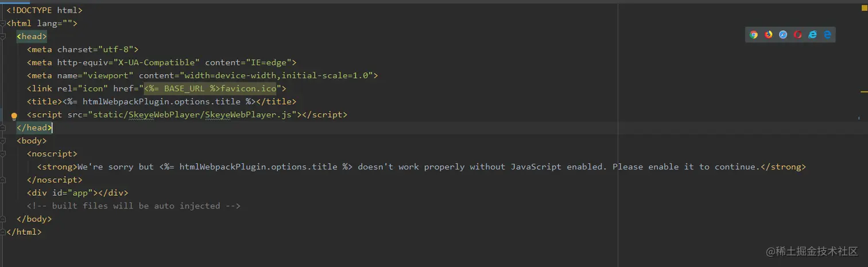The image size is (868, 267).
Task: Click the yellow lightbulb intention icon
Action: point(14,117)
